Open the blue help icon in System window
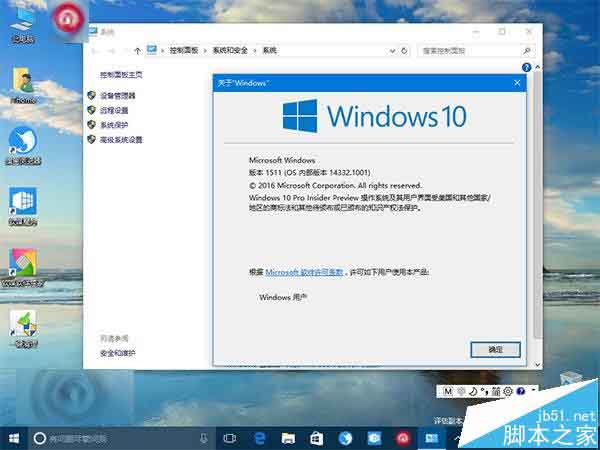Viewport: 600px width, 450px height. point(527,67)
